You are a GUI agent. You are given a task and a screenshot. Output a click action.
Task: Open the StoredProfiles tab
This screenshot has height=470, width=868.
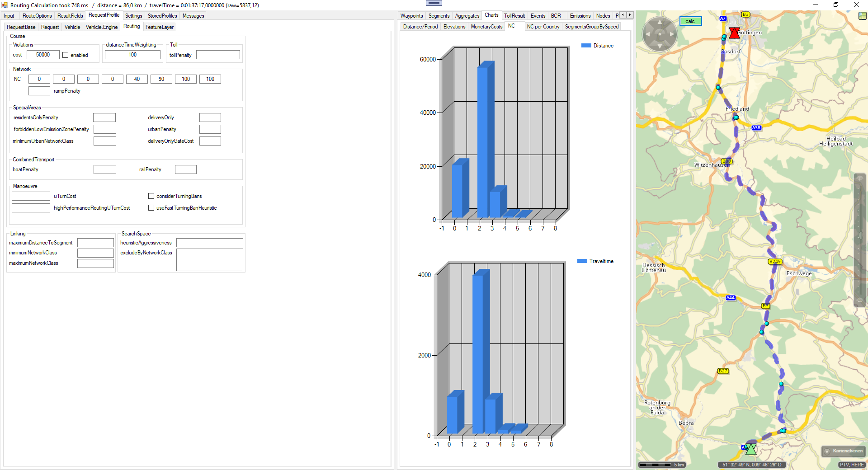click(x=162, y=16)
